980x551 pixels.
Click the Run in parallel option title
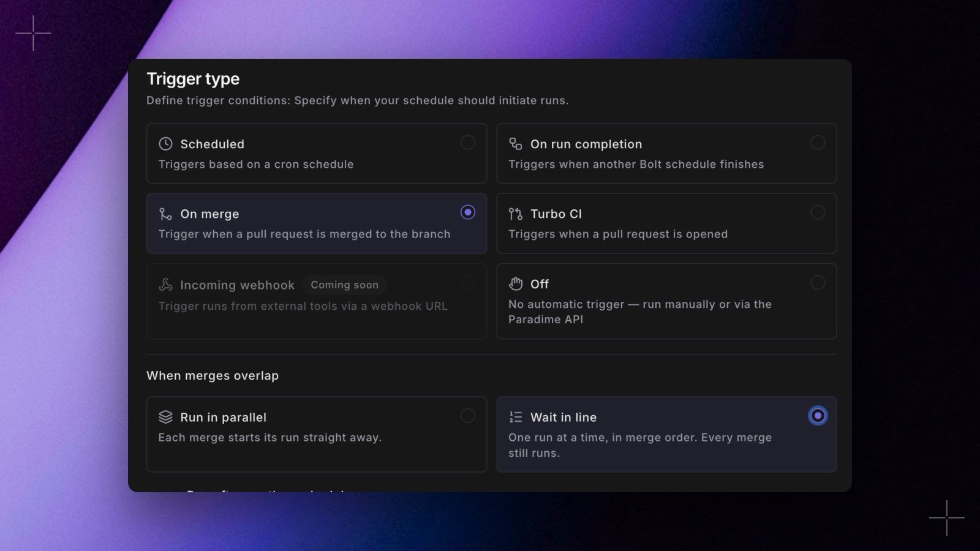coord(223,417)
